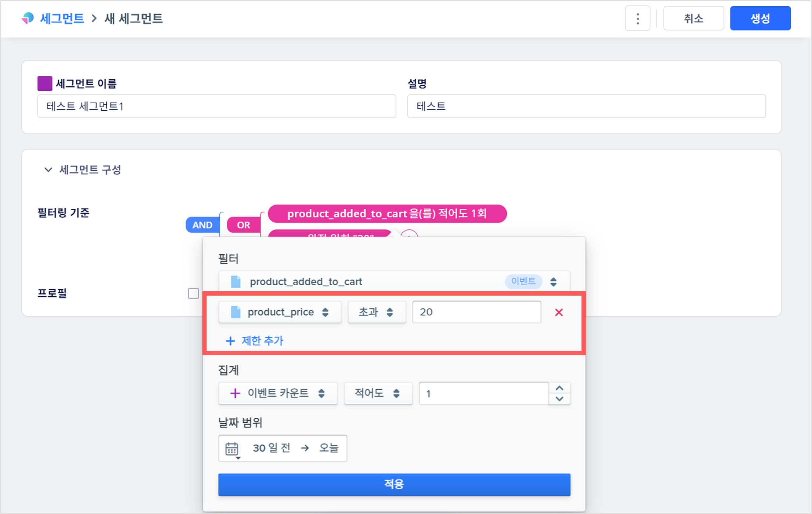The height and width of the screenshot is (514, 812).
Task: Toggle the OR operator badge
Action: point(243,225)
